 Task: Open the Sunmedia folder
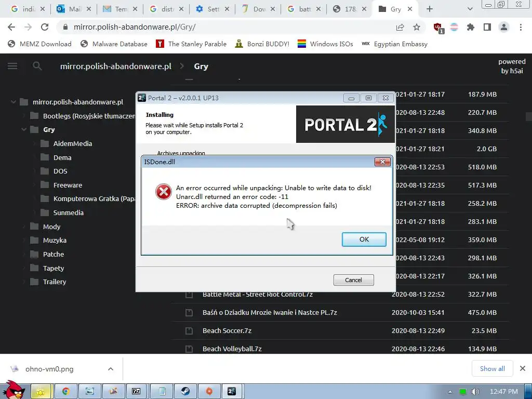pos(68,212)
